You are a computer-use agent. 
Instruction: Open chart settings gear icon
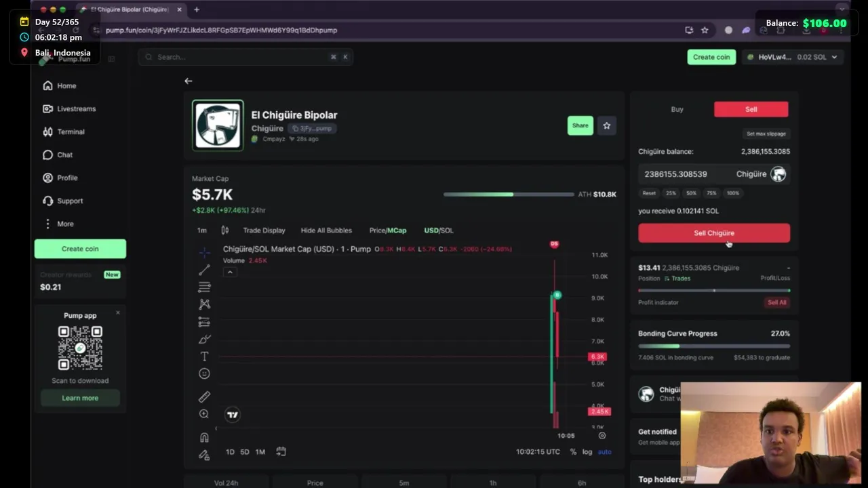[601, 435]
